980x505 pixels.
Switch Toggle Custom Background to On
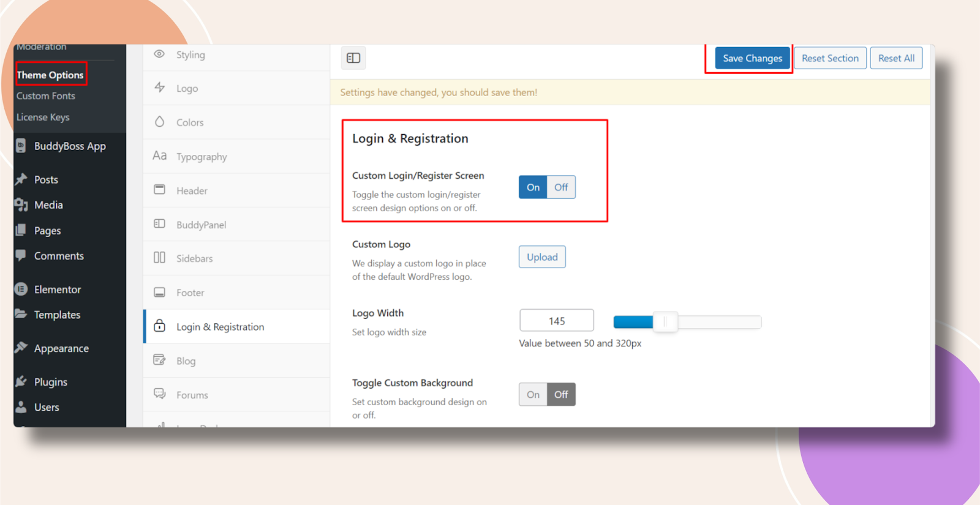click(x=533, y=394)
